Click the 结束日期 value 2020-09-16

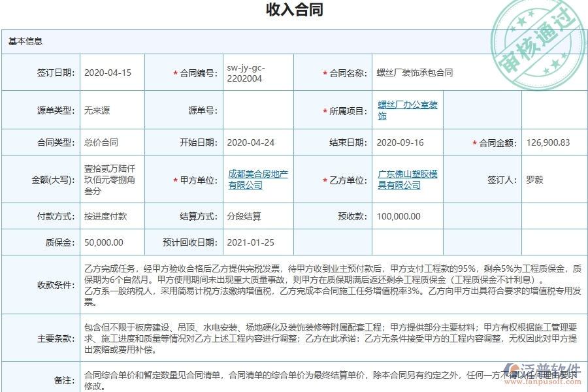(x=399, y=142)
